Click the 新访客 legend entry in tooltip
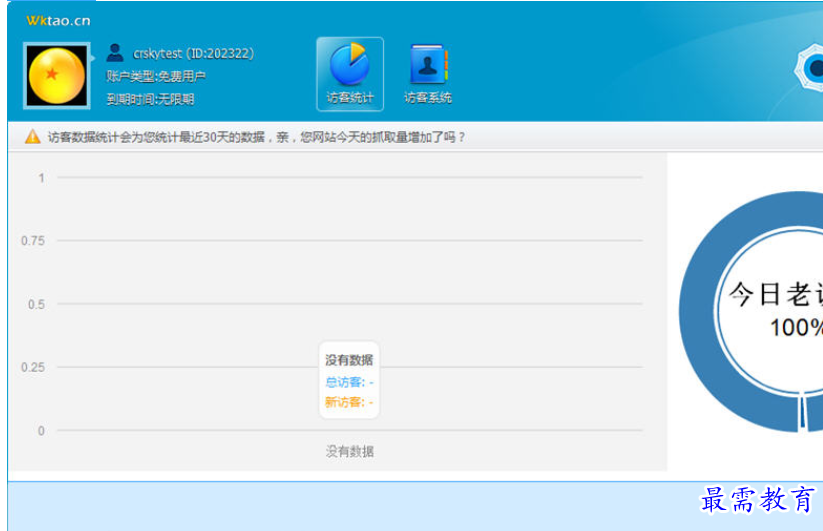 (349, 402)
